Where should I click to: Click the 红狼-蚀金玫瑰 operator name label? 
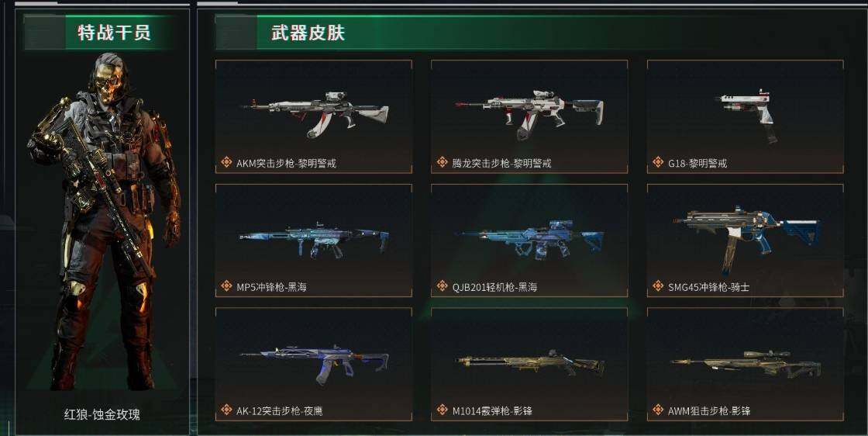click(x=102, y=414)
